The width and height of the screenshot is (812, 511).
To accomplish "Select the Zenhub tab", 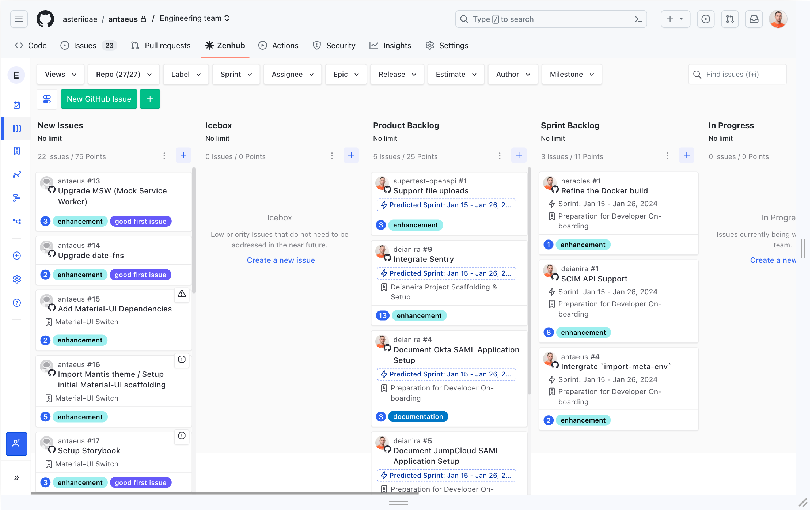I will pyautogui.click(x=225, y=46).
